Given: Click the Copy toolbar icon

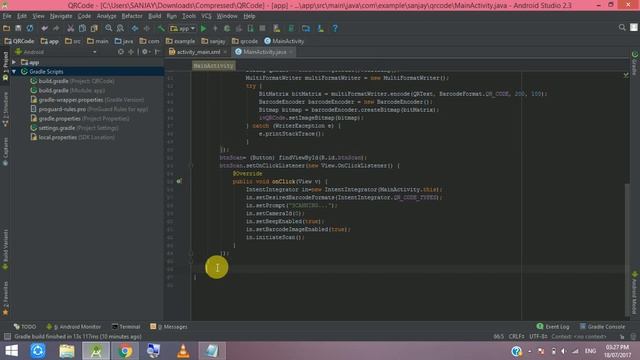Looking at the screenshot, I should click(82, 28).
